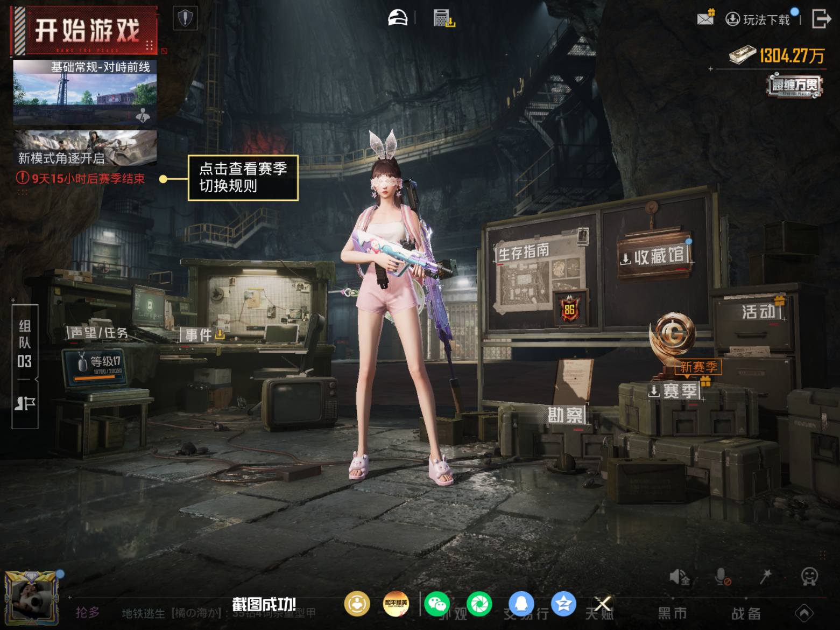840x630 pixels.
Task: Open the 勘察 survey entry
Action: (566, 415)
